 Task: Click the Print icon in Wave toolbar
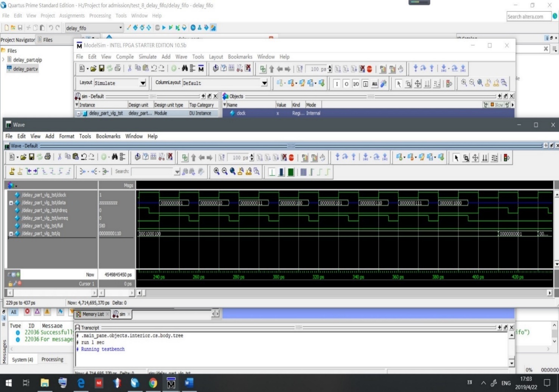coord(48,157)
